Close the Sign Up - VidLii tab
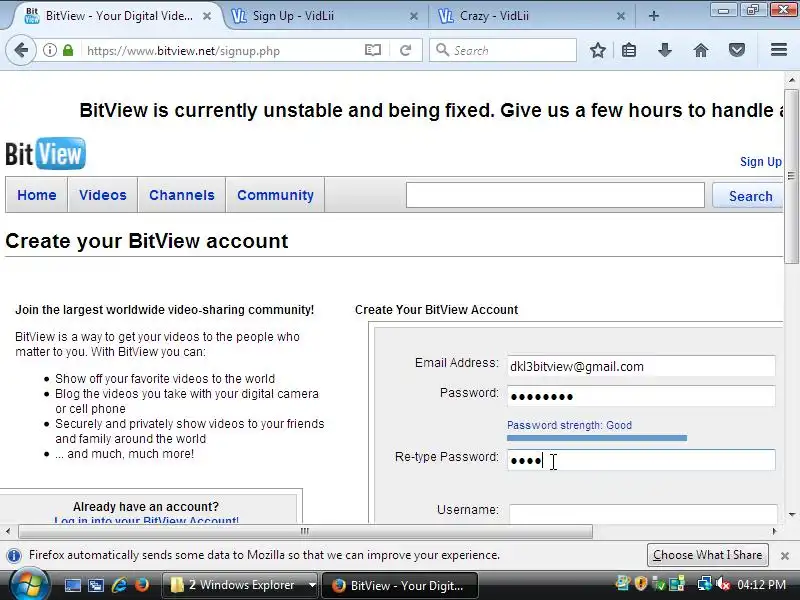 pos(414,16)
